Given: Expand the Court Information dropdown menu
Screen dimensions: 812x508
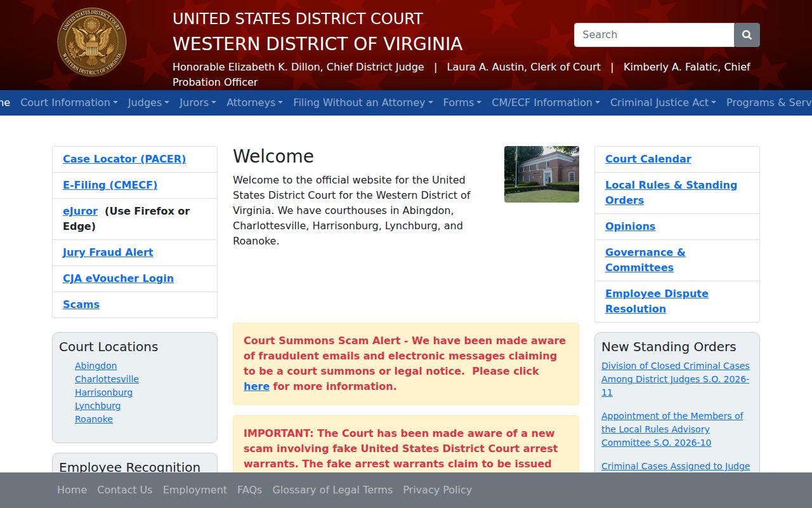Looking at the screenshot, I should point(69,102).
